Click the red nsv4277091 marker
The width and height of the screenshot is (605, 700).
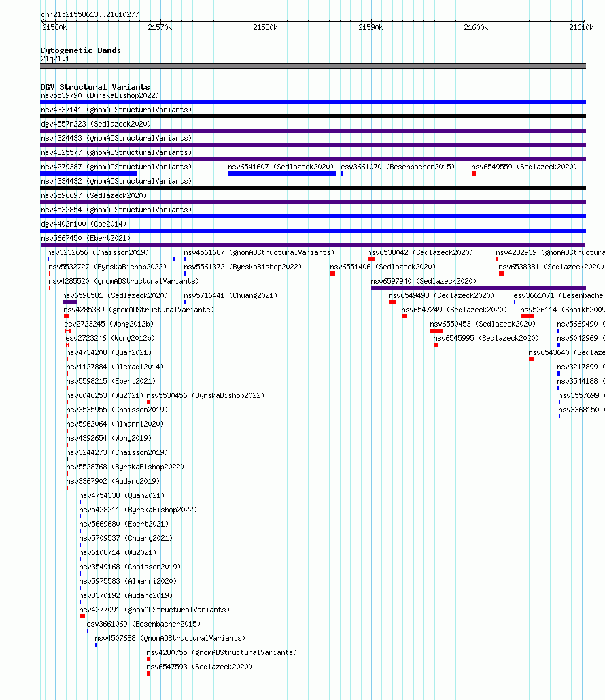[82, 616]
